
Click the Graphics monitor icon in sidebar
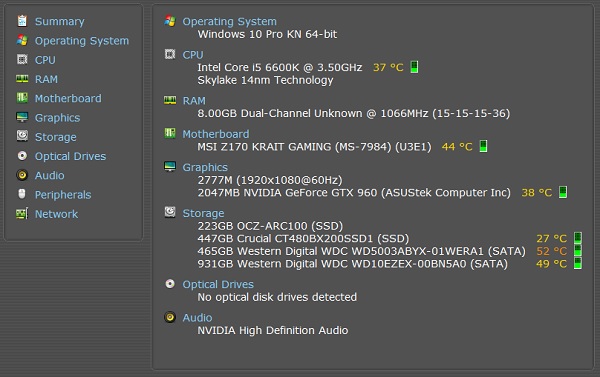point(22,117)
